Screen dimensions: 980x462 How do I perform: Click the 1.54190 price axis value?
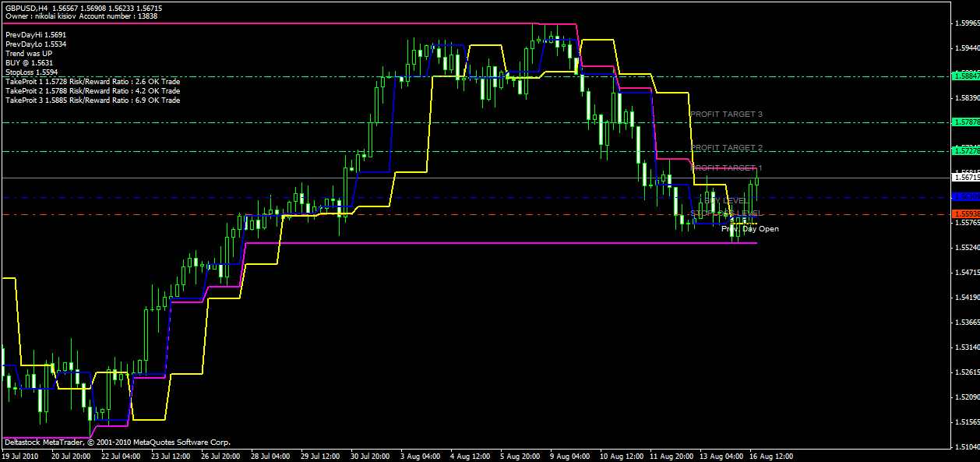pyautogui.click(x=967, y=298)
